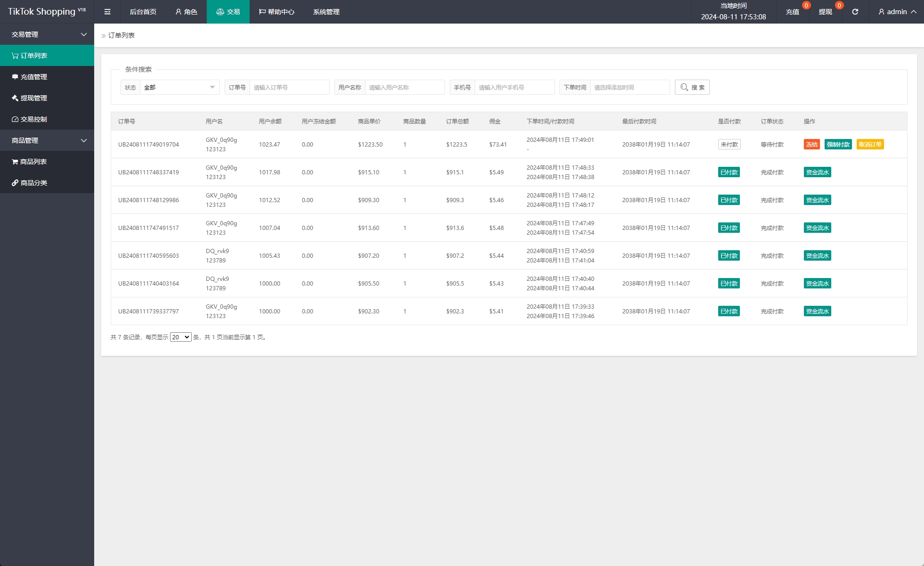Open 充值管理 in the sidebar
The width and height of the screenshot is (924, 566).
tap(33, 77)
